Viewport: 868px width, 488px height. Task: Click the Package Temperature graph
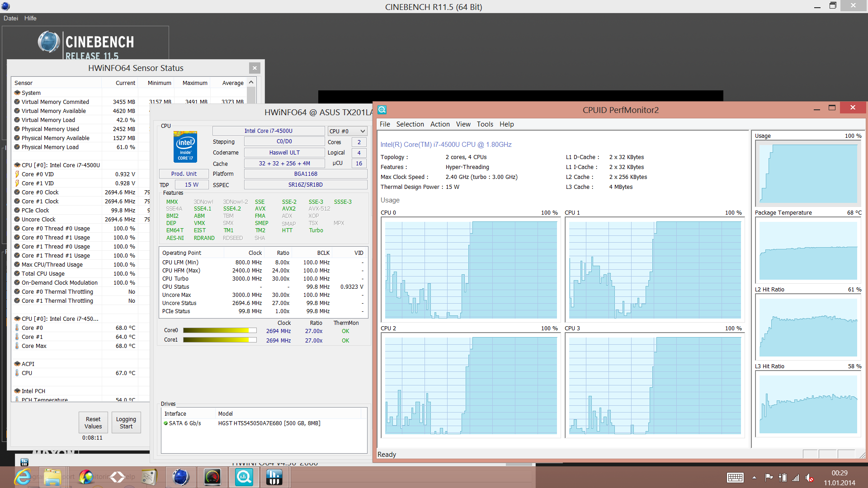pos(808,251)
